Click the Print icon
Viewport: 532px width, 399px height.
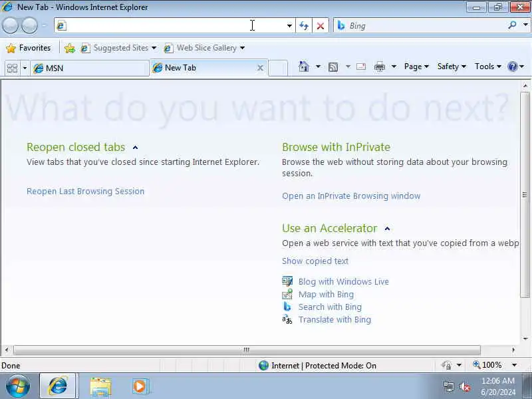(380, 66)
